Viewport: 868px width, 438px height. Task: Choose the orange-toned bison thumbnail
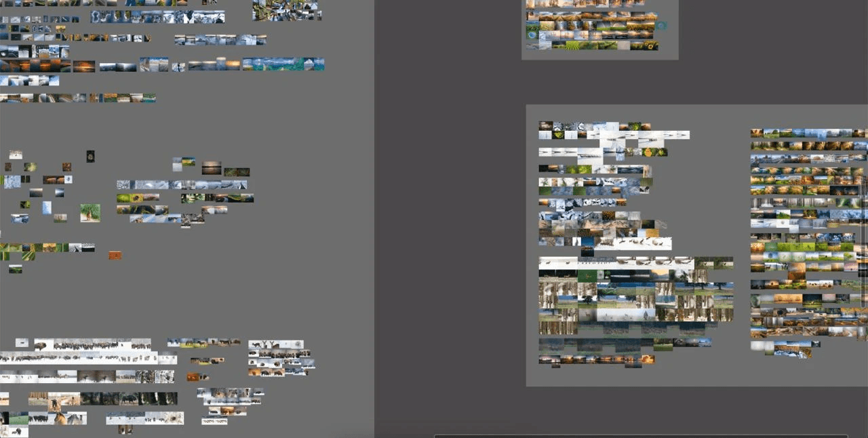pyautogui.click(x=193, y=376)
